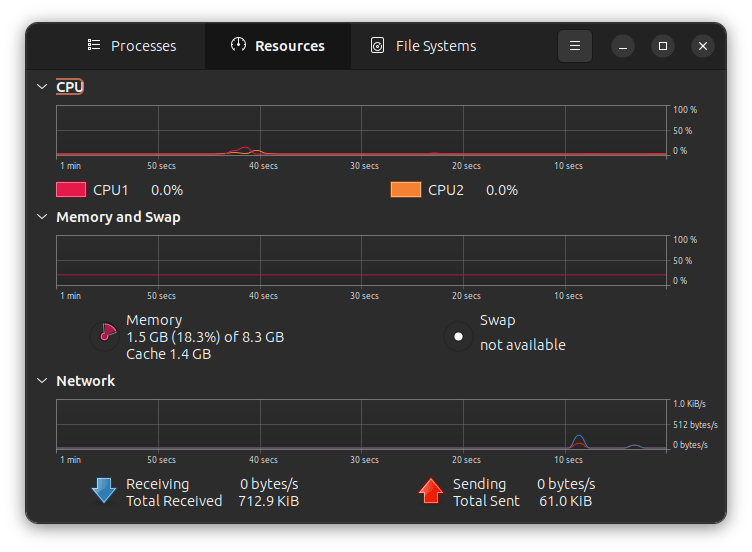752x552 pixels.
Task: Collapse the CPU section chevron
Action: tap(42, 87)
